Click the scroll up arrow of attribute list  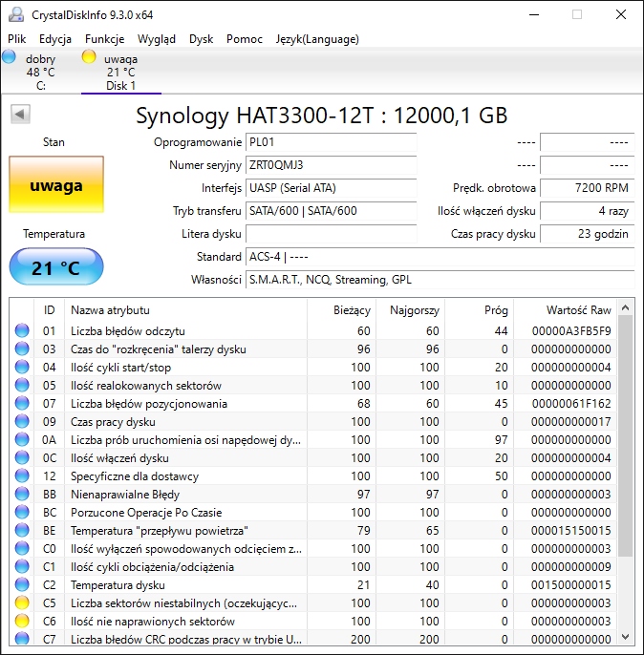click(625, 308)
